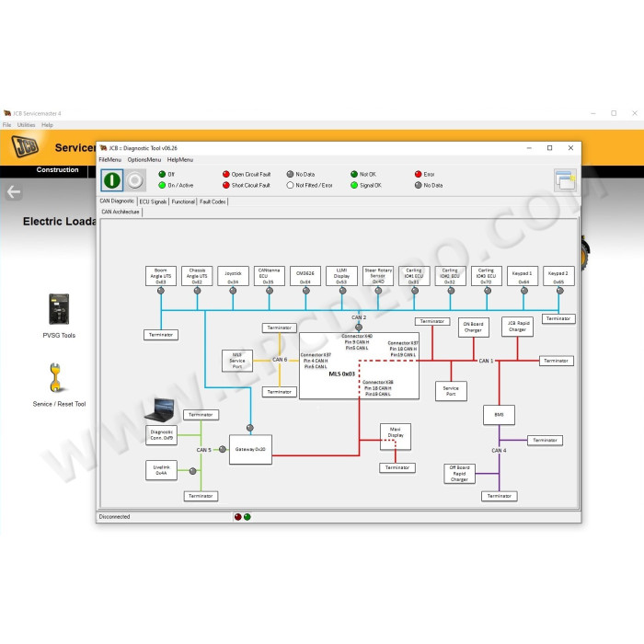The image size is (644, 644).
Task: Click Open Circuit Fault legend indicator
Action: pyautogui.click(x=226, y=174)
